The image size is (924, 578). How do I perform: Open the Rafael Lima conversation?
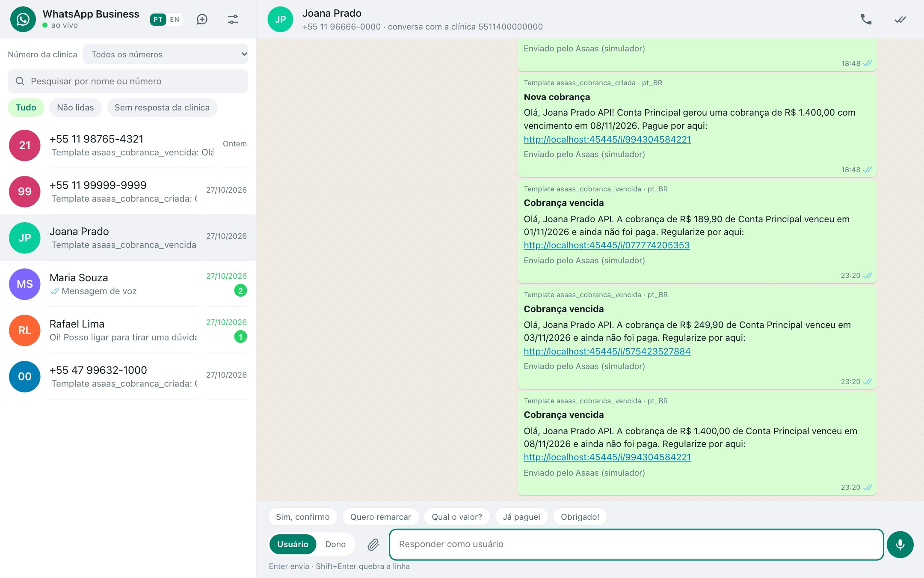[128, 330]
